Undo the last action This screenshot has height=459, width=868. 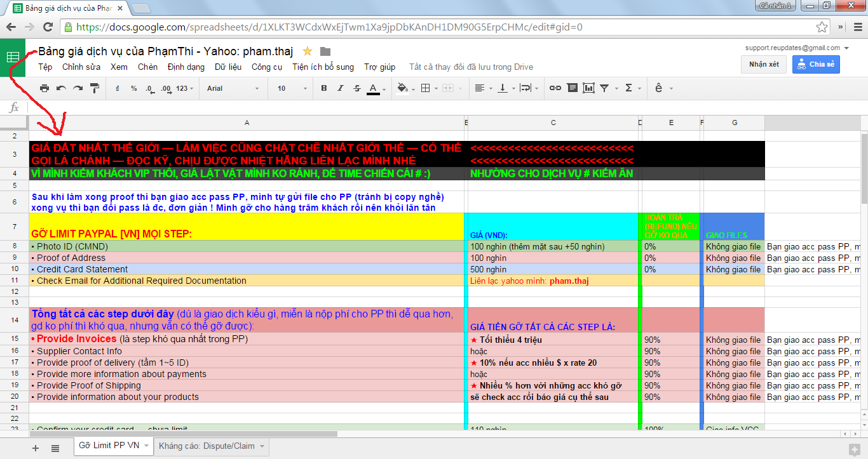61,88
